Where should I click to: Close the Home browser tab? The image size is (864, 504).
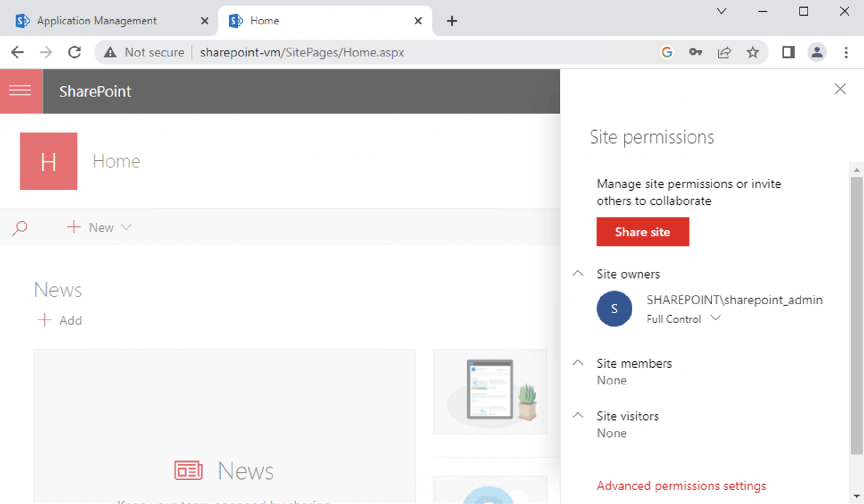pyautogui.click(x=418, y=21)
